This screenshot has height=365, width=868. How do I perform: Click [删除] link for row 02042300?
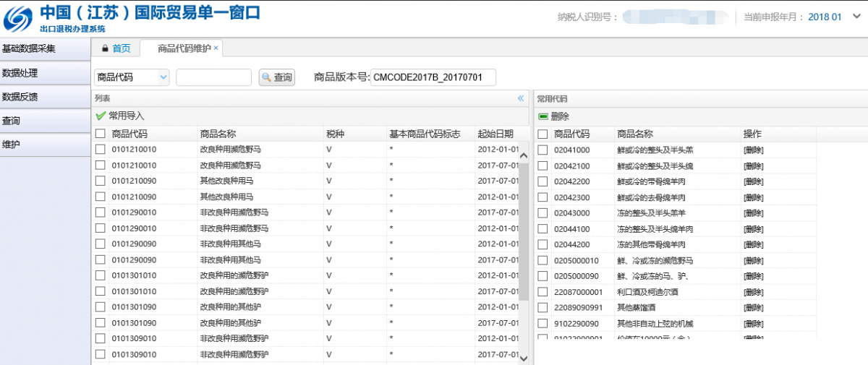tap(753, 197)
